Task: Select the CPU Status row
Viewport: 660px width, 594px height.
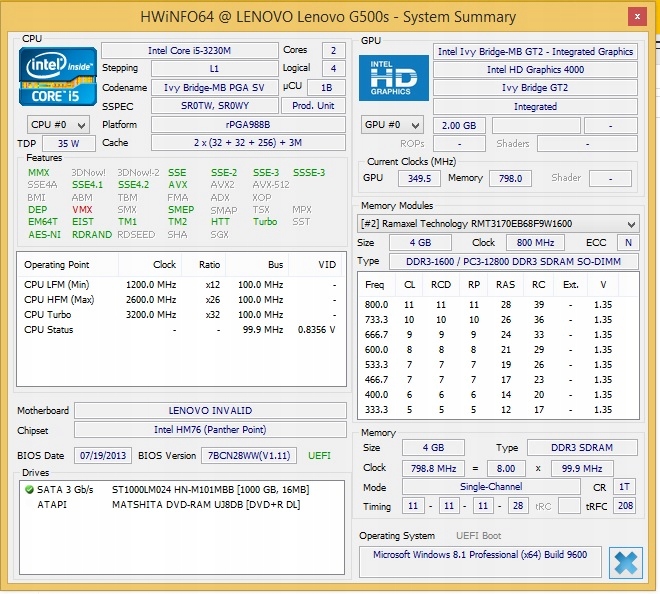Action: pos(181,330)
